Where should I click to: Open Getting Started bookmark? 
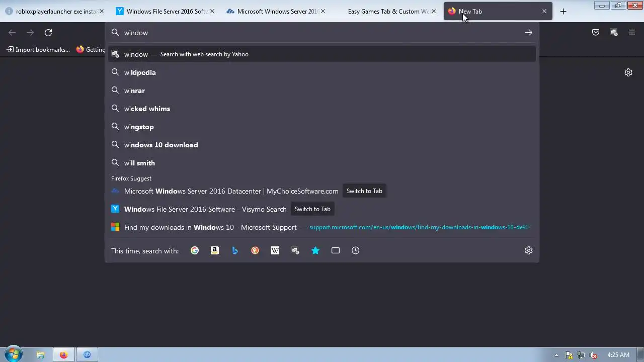tap(91, 49)
